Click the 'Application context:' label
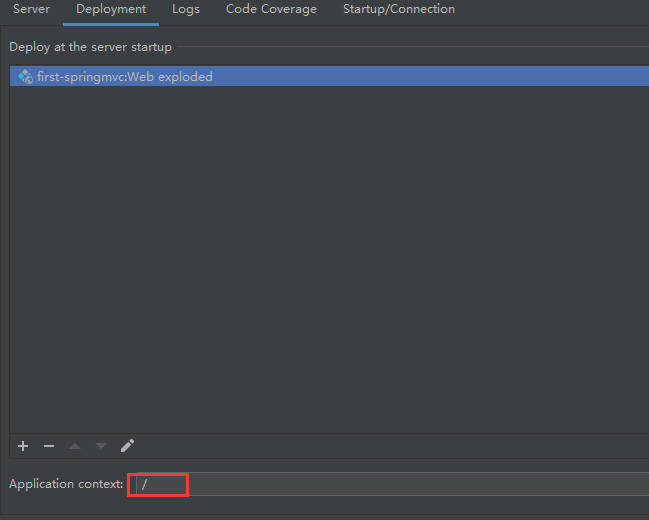 click(66, 484)
